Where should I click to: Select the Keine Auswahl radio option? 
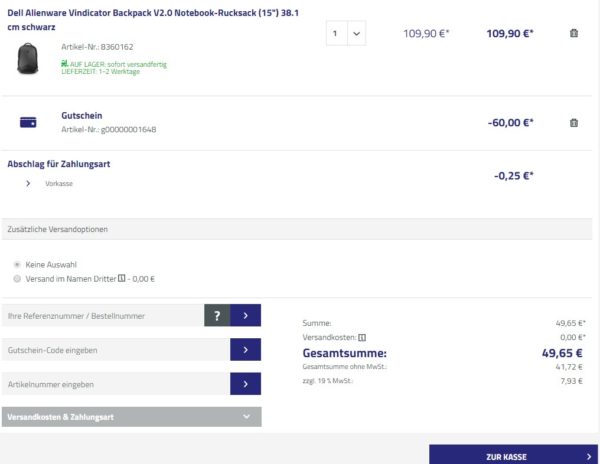(x=17, y=264)
